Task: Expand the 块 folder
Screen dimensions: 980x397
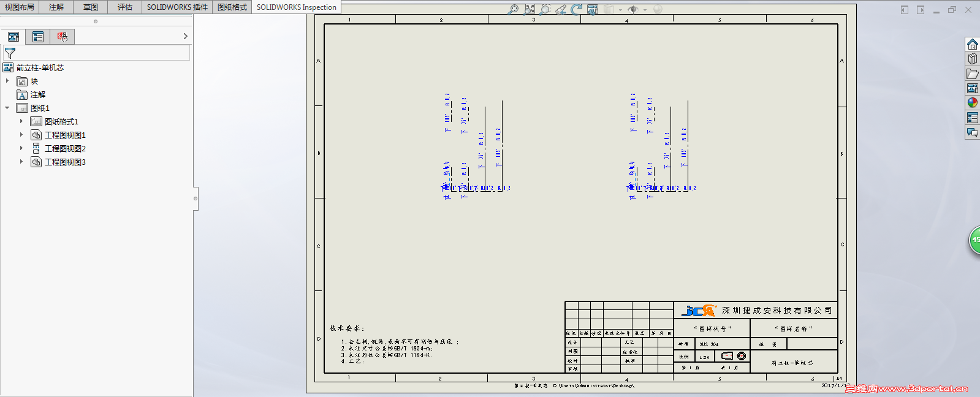Action: [7, 81]
